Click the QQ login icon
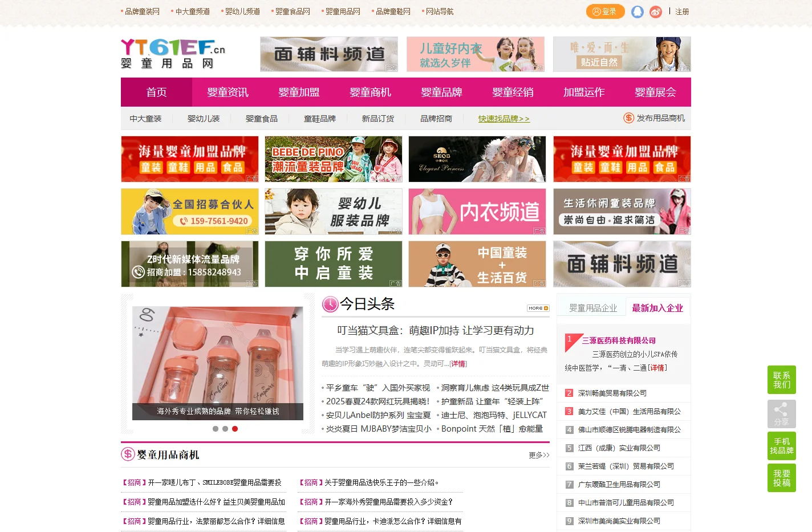Image resolution: width=812 pixels, height=532 pixels. pos(638,11)
